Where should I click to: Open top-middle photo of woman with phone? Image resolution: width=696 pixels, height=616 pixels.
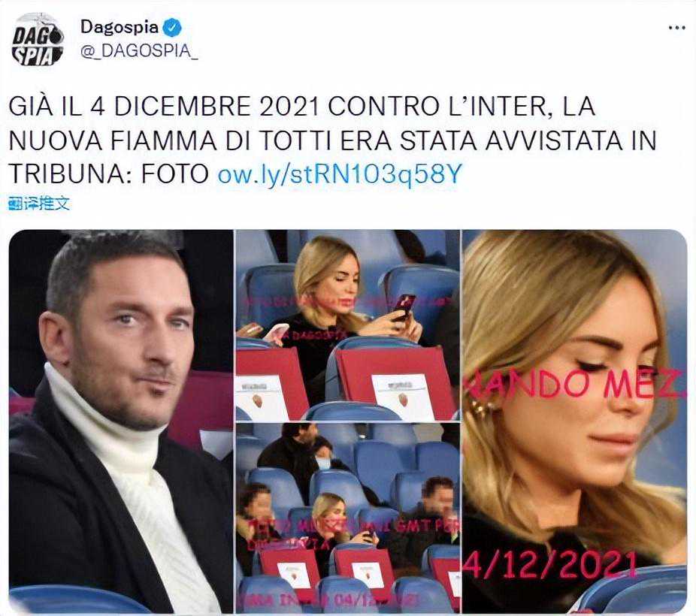click(x=347, y=325)
